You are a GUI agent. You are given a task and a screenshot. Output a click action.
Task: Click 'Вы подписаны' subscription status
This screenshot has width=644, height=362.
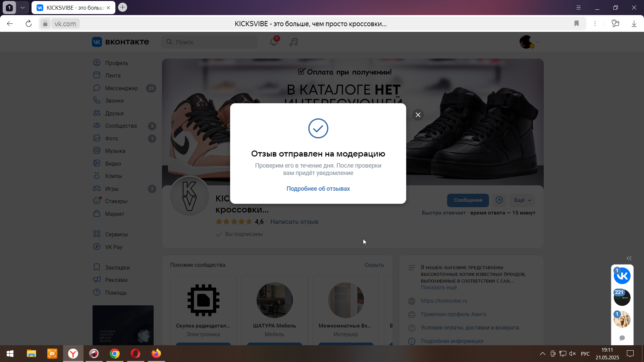[x=239, y=234]
